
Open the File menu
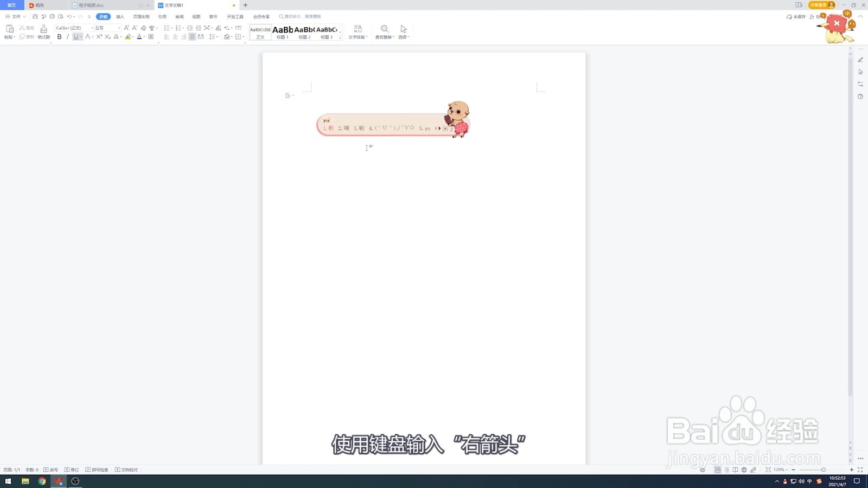16,17
